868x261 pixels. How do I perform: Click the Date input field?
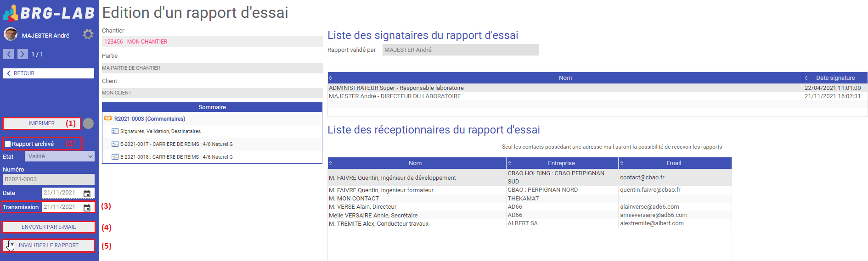(62, 193)
